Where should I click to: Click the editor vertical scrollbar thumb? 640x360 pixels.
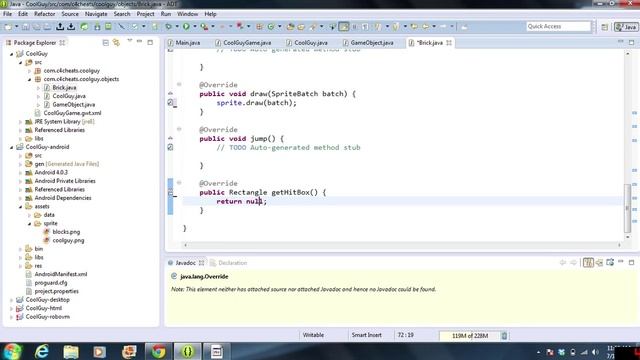628,208
